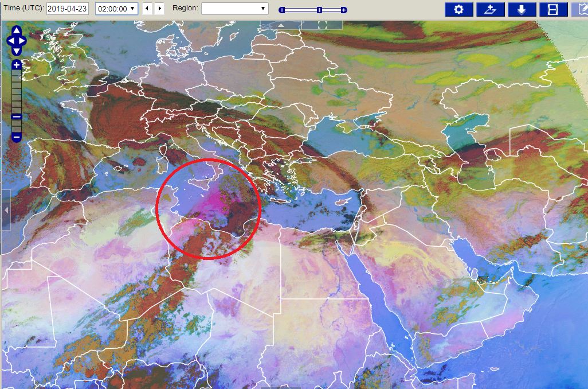Expand the left side panel arrow
The height and width of the screenshot is (389, 588).
6,210
